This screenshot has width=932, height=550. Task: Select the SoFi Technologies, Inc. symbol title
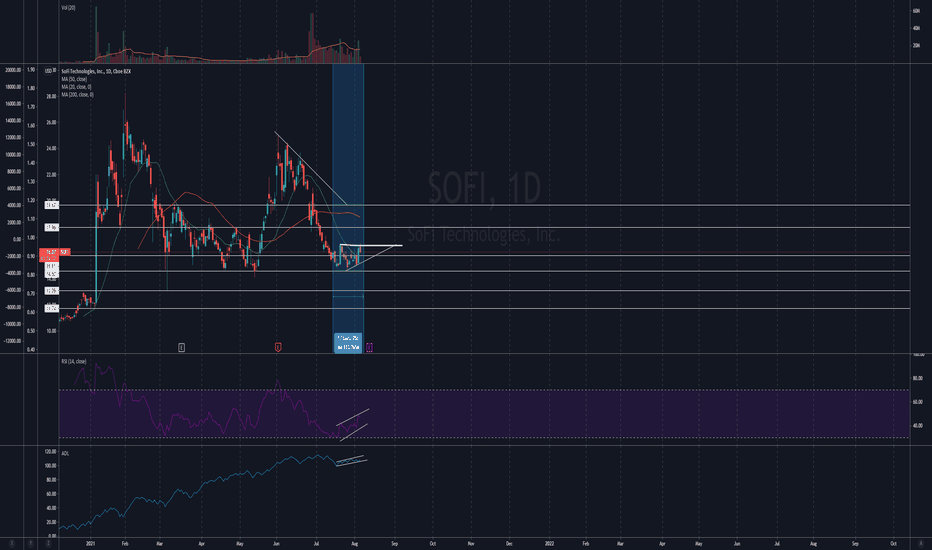96,71
